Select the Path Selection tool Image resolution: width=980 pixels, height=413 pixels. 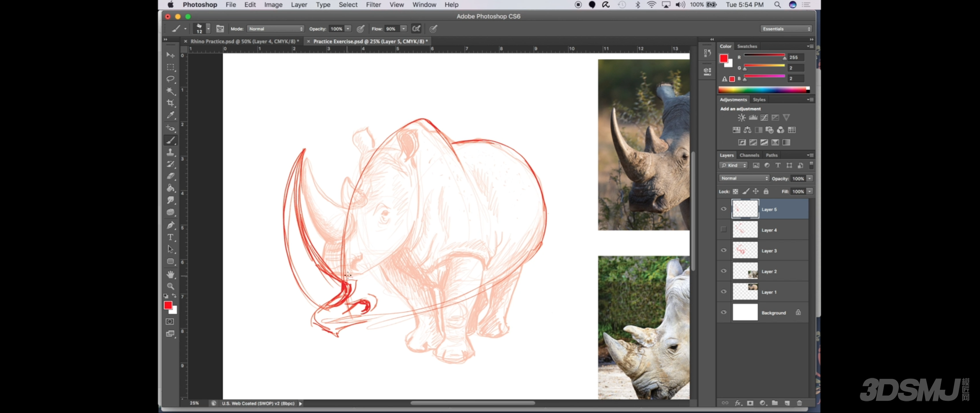click(170, 249)
